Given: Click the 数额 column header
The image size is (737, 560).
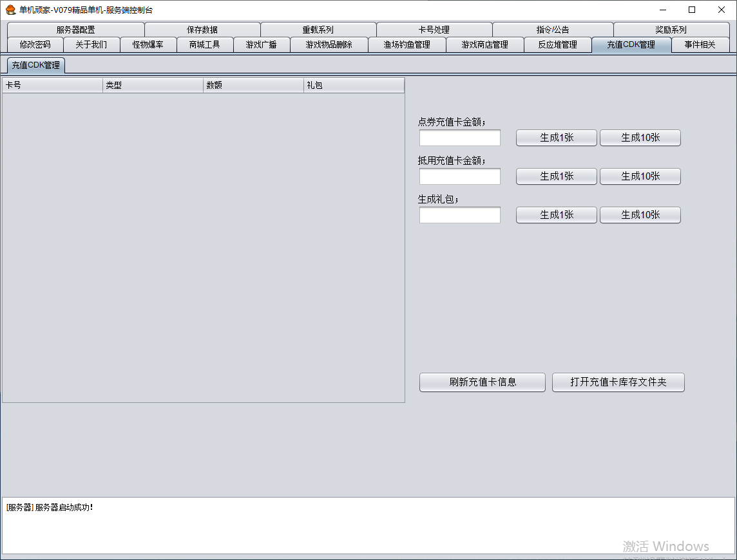Looking at the screenshot, I should 253,85.
